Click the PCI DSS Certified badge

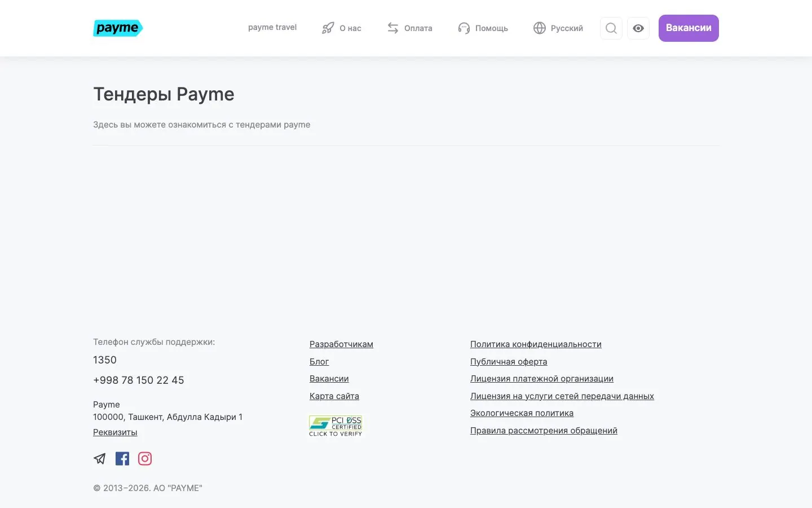tap(336, 426)
